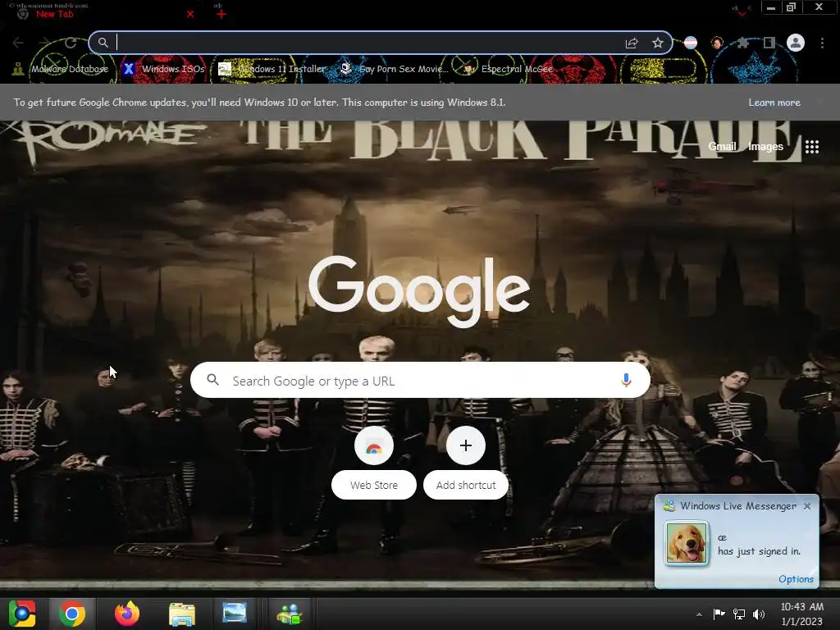Screen dimensions: 840x630
Task: Start voice search with microphone icon
Action: click(x=626, y=381)
